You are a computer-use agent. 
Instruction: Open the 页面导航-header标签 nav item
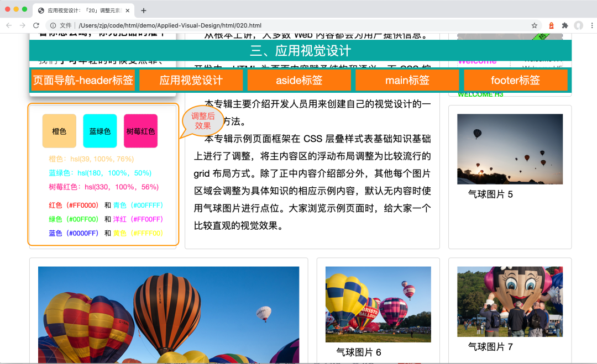pos(83,80)
